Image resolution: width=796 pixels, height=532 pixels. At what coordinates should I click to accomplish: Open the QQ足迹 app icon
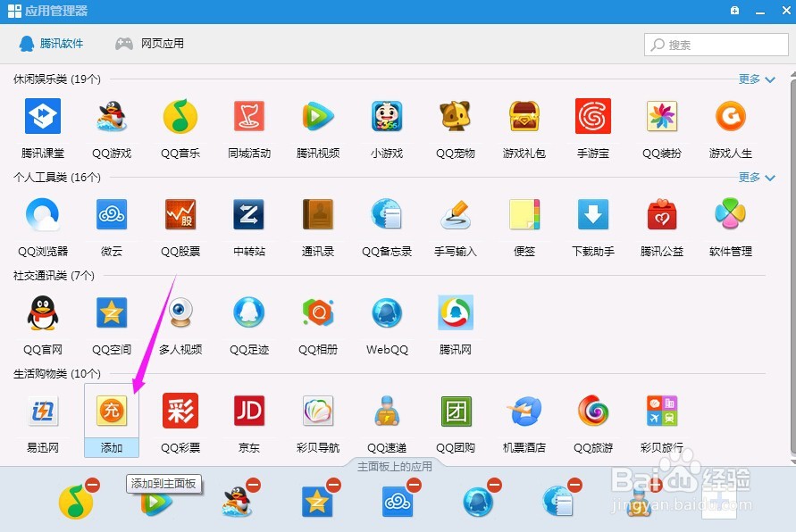(x=248, y=313)
